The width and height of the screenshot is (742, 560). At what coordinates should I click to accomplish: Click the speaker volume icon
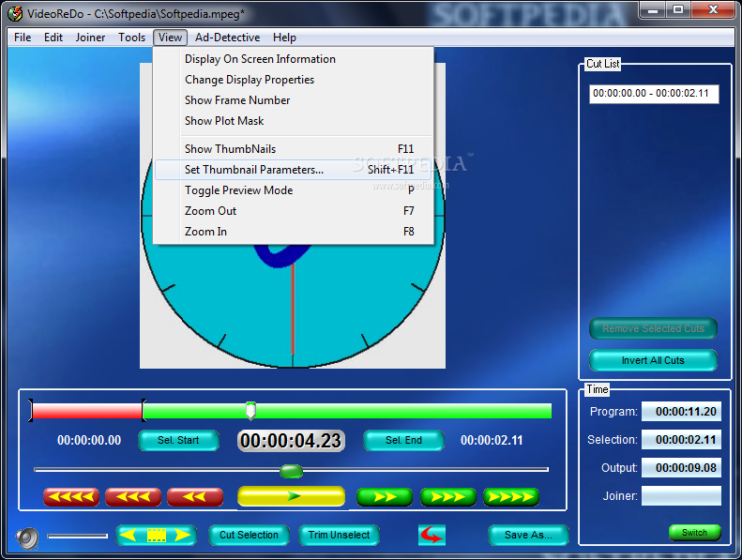click(27, 537)
